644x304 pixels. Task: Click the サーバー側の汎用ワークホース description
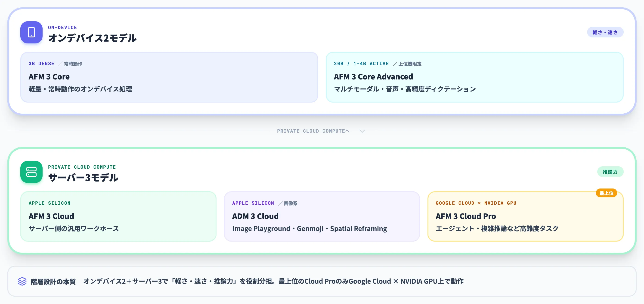[x=74, y=229]
